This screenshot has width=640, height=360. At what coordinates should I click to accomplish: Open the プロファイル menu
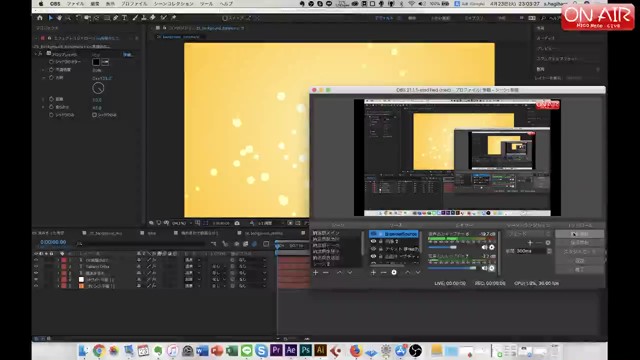tap(134, 4)
